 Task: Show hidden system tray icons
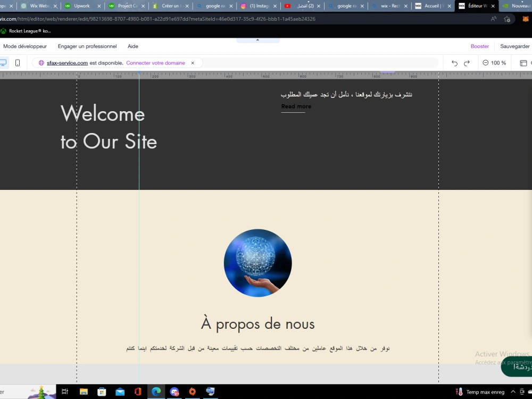513,392
